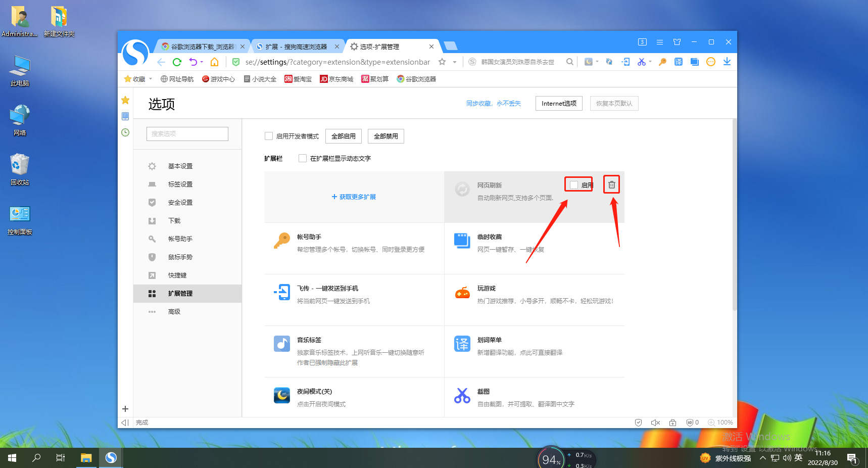This screenshot has width=868, height=468.
Task: Open the account helper key toolbar icon
Action: 662,62
